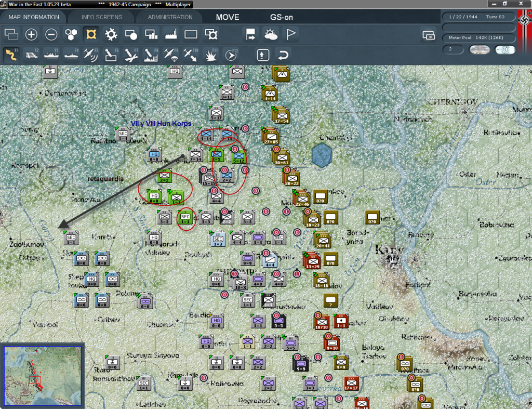
Task: Click the outlined pennant flag icon
Action: (x=291, y=34)
